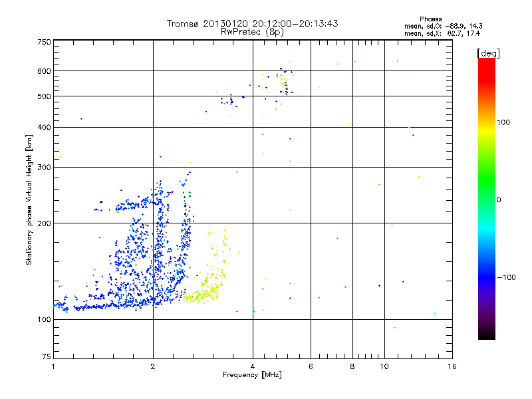Click the x-axis "1" tick label

pyautogui.click(x=53, y=366)
